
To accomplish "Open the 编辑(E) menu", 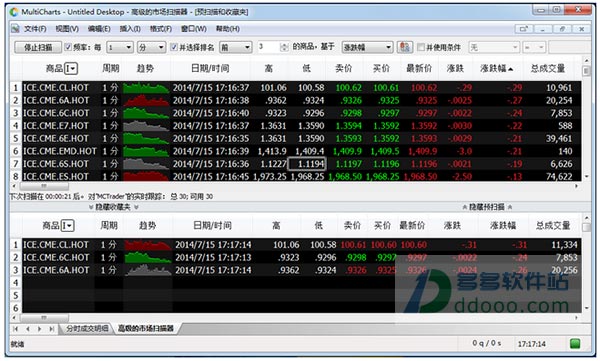I will point(99,29).
